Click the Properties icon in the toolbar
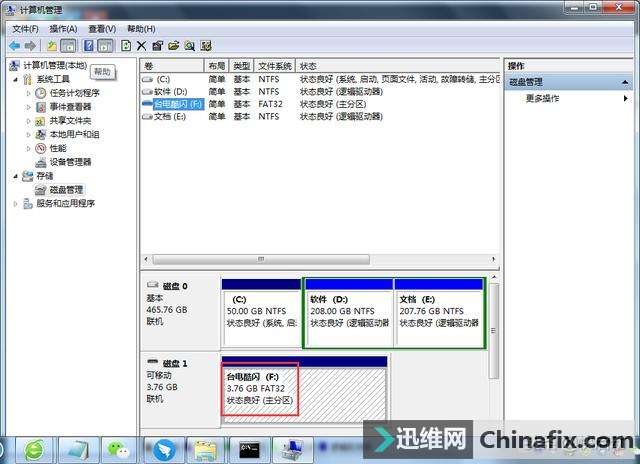The height and width of the screenshot is (464, 640). [x=157, y=46]
